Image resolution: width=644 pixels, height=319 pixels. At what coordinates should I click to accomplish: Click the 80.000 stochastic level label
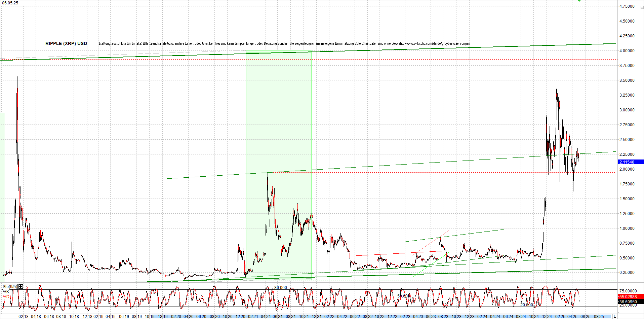[281, 288]
